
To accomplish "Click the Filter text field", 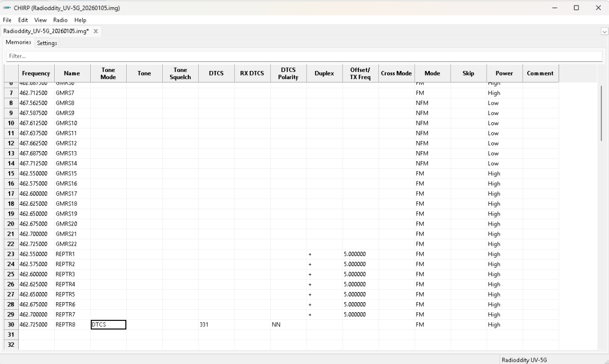I will pyautogui.click(x=304, y=56).
